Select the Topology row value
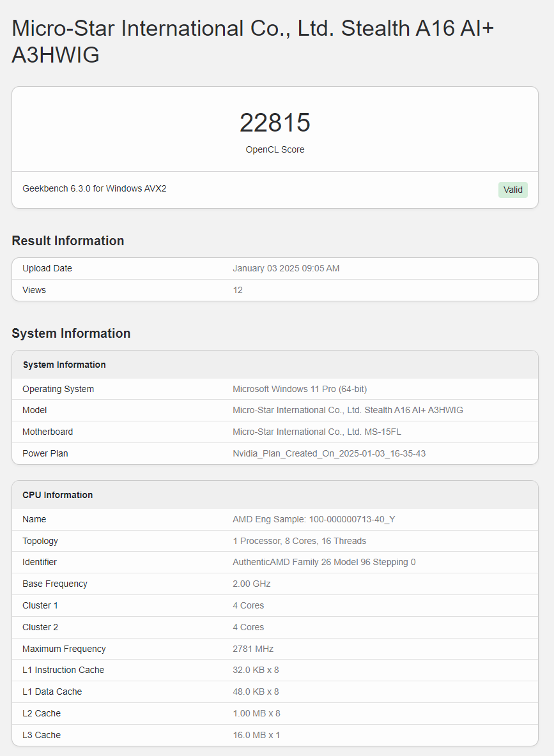554x756 pixels. coord(300,541)
